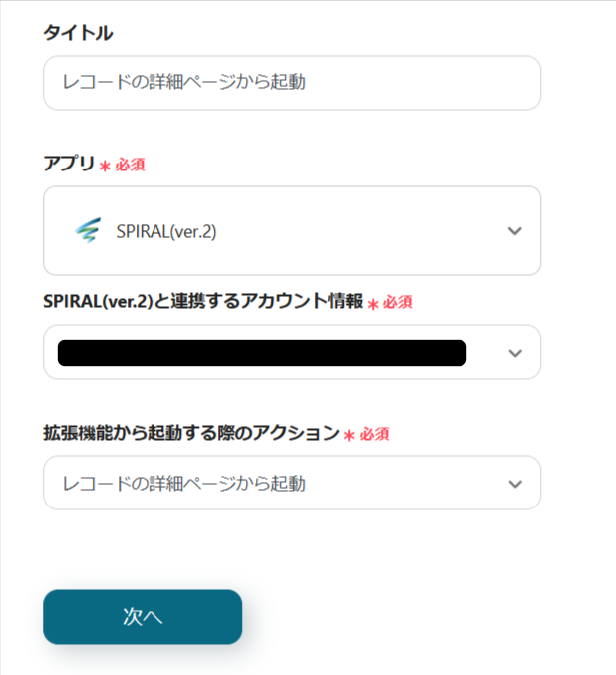Viewport: 616px width, 675px height.
Task: Click the タイトル field label
Action: coord(78,33)
